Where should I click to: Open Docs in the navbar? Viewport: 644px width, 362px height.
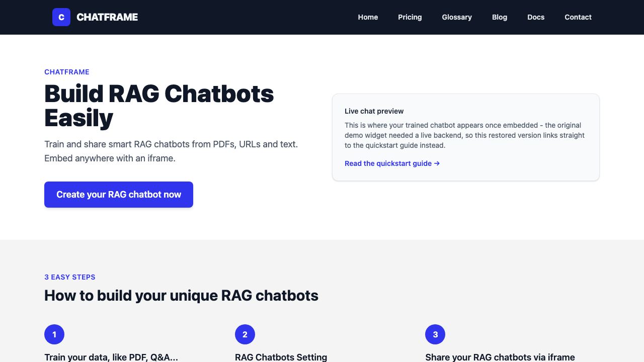tap(536, 17)
